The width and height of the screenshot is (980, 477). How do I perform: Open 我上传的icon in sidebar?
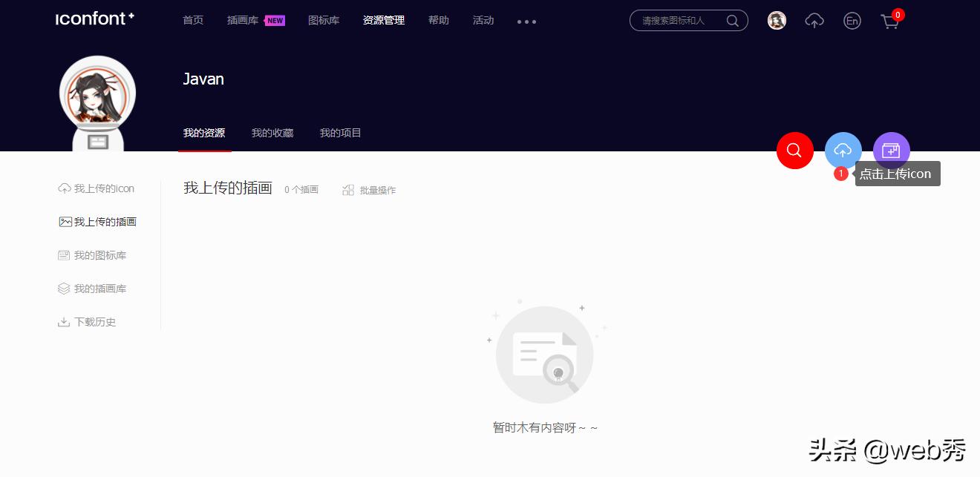[97, 188]
